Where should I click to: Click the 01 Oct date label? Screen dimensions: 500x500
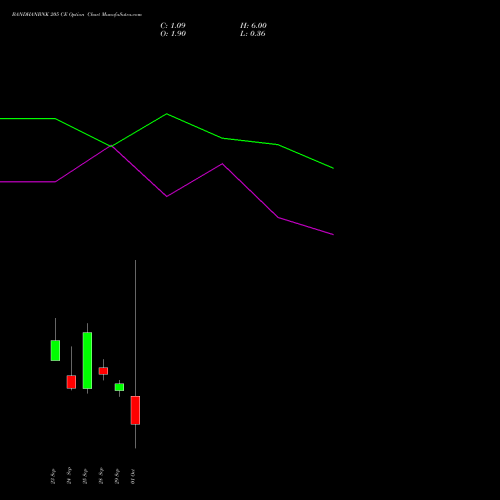tap(133, 477)
